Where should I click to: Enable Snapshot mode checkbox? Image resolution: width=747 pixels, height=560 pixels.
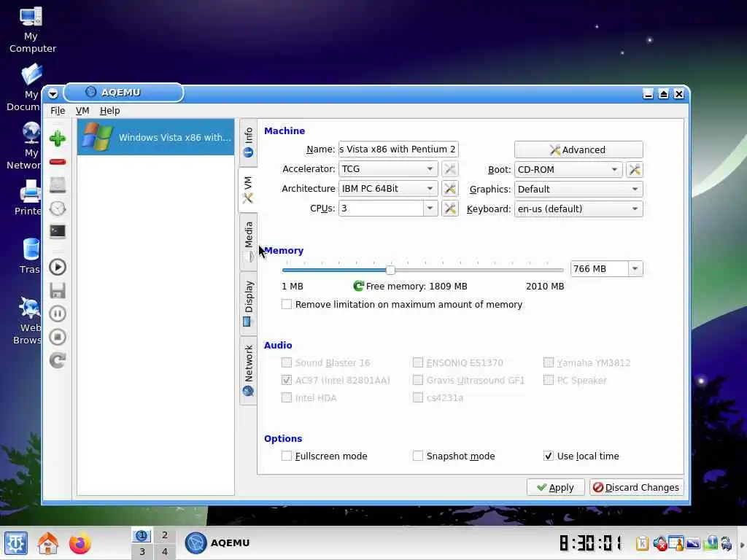point(418,456)
